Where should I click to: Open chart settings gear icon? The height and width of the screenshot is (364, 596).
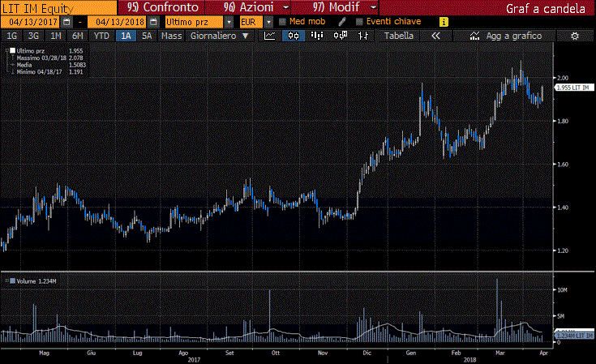click(x=574, y=36)
